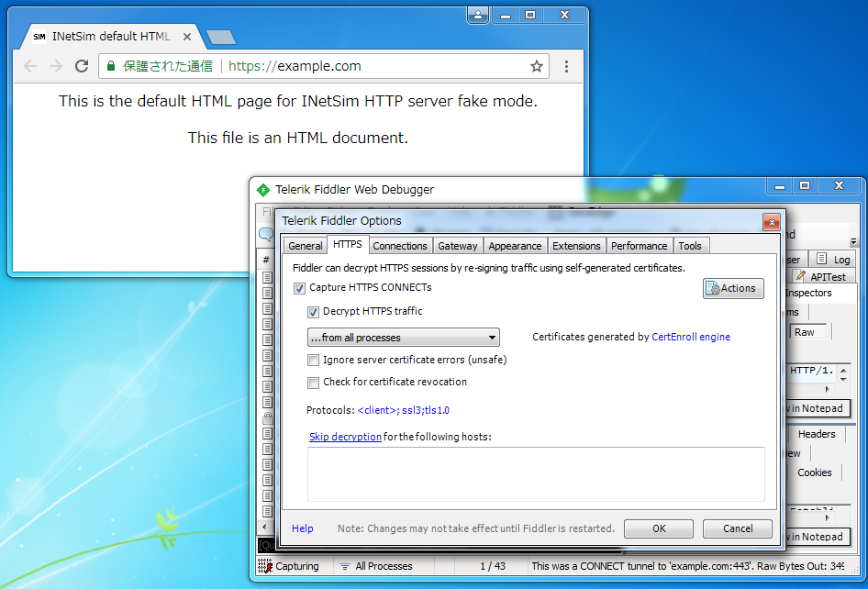The height and width of the screenshot is (589, 868).
Task: Close the INetSim default HTML tab
Action: coord(187,37)
